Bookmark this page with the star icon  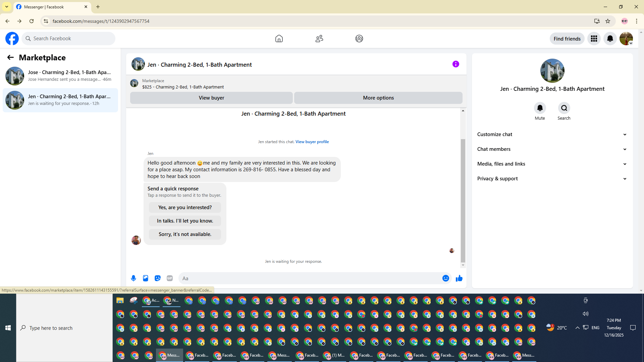coord(608,21)
